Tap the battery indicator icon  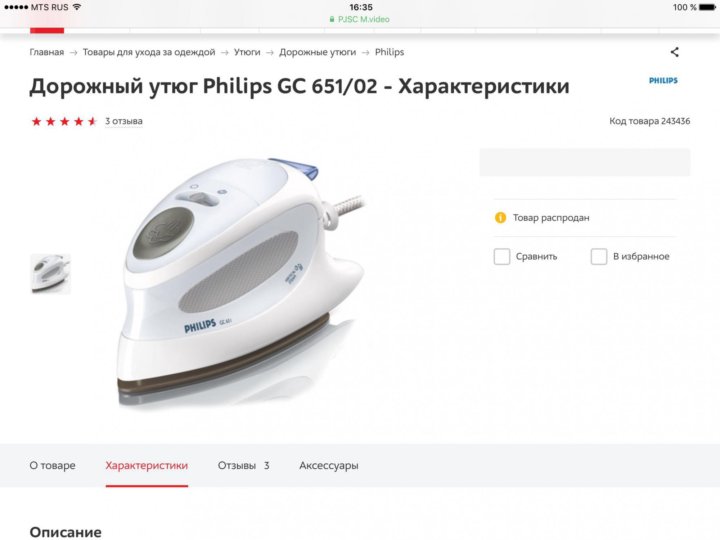click(707, 7)
